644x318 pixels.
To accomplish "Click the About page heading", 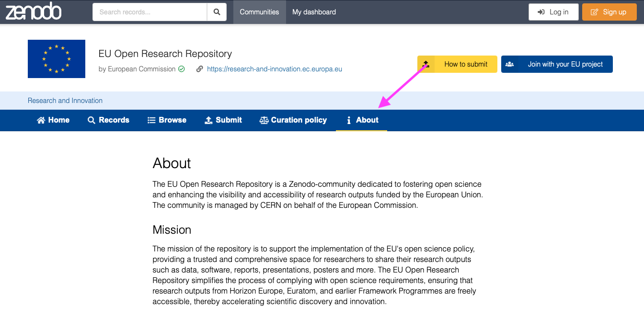I will click(172, 163).
